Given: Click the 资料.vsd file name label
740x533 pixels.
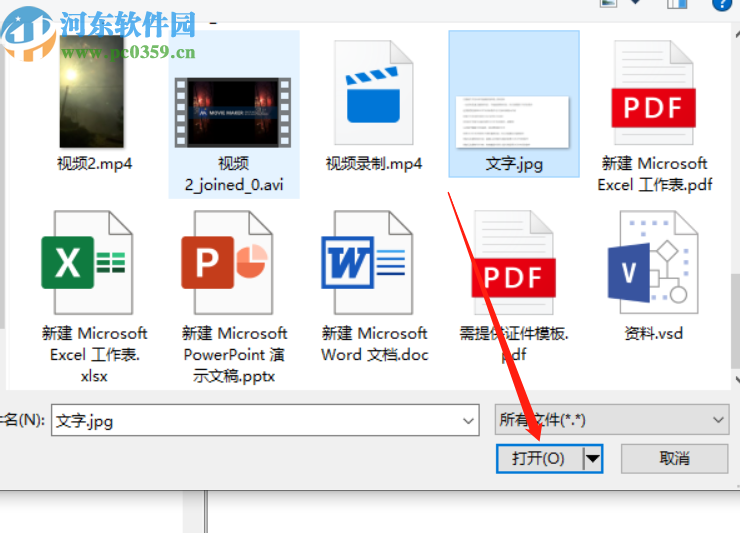Looking at the screenshot, I should (654, 334).
